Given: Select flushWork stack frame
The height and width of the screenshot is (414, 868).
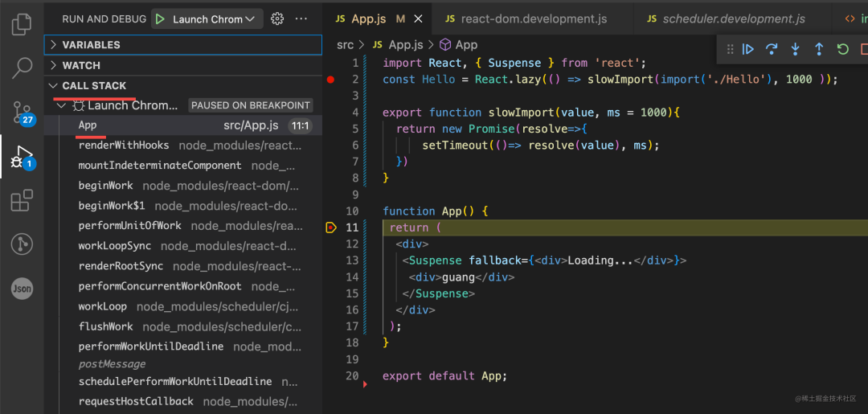Looking at the screenshot, I should (183, 326).
